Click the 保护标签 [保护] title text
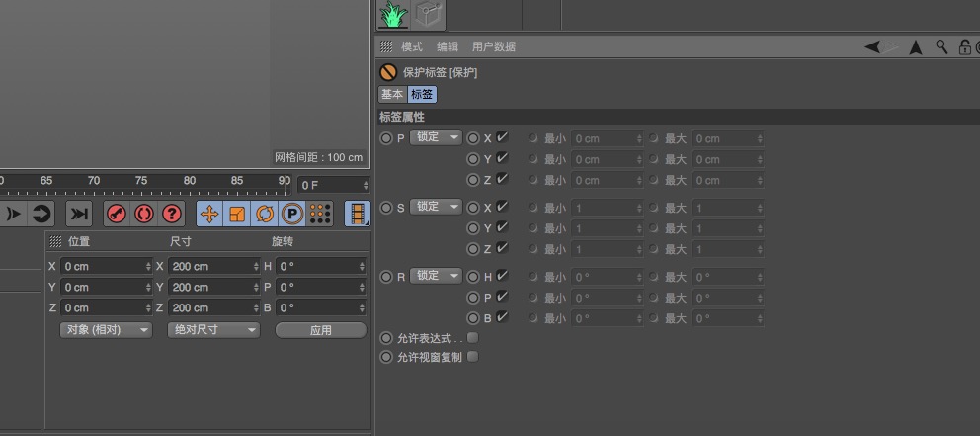This screenshot has width=980, height=436. (440, 72)
